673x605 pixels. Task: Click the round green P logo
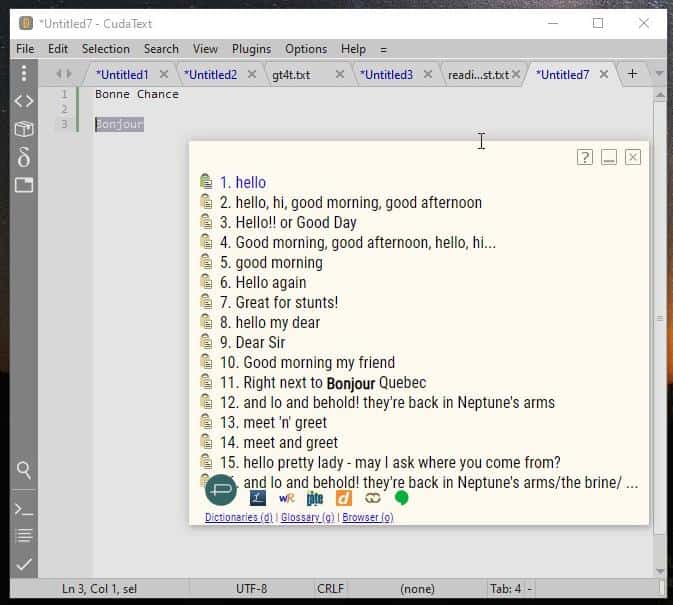point(221,490)
